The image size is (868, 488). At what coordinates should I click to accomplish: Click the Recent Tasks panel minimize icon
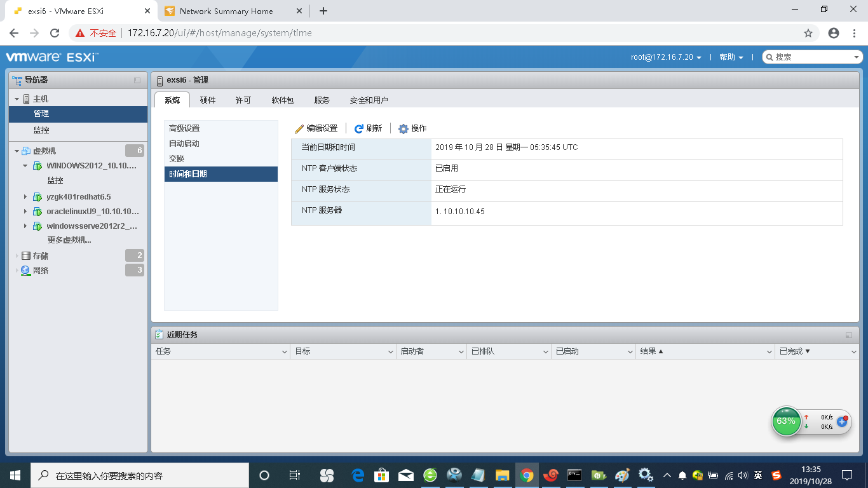[x=849, y=335]
